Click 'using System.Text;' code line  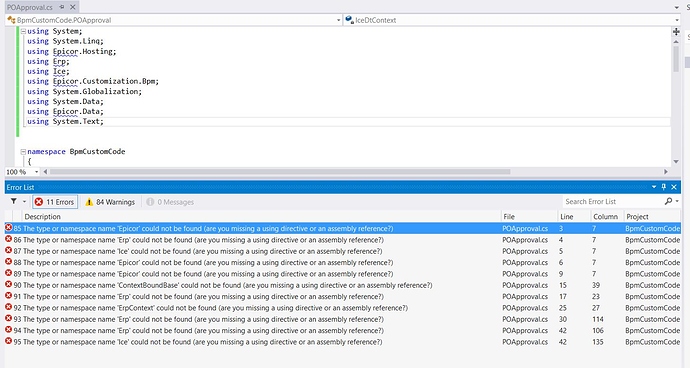[65, 121]
